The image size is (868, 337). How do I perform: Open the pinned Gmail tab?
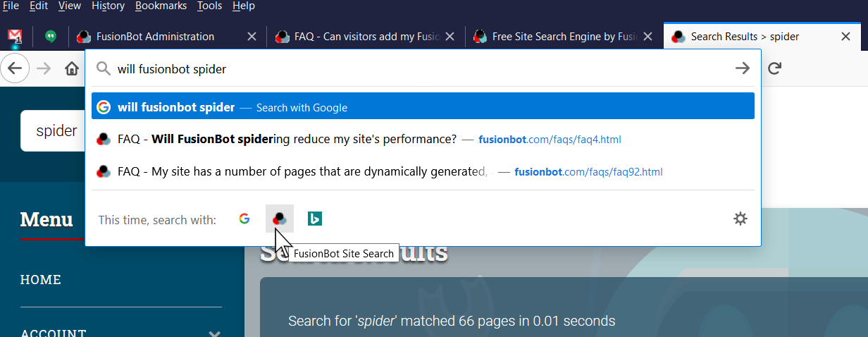point(15,37)
